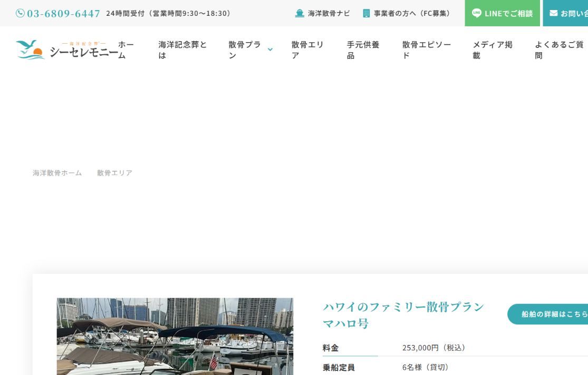Select the price 253,000円（税込）
Image resolution: width=588 pixels, height=375 pixels.
(x=434, y=348)
